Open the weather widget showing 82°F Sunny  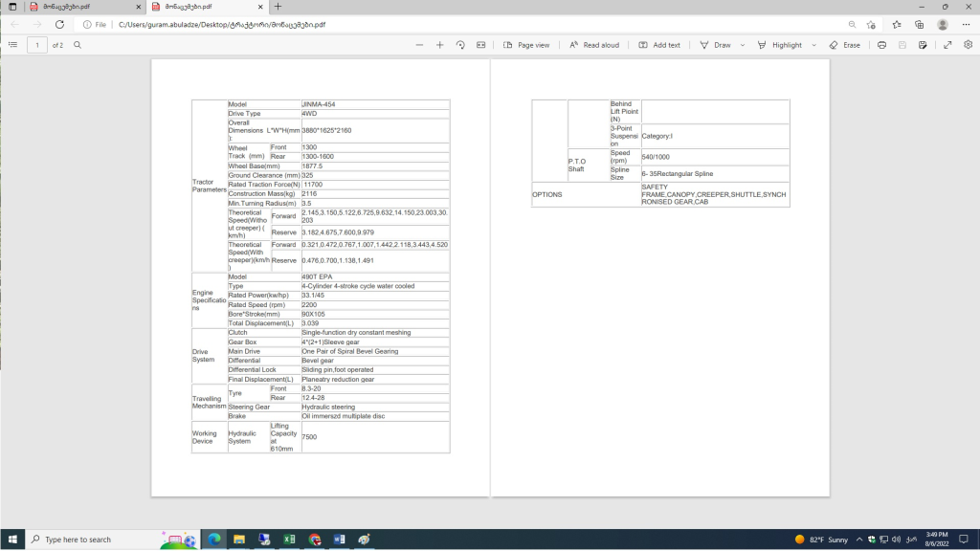coord(822,540)
